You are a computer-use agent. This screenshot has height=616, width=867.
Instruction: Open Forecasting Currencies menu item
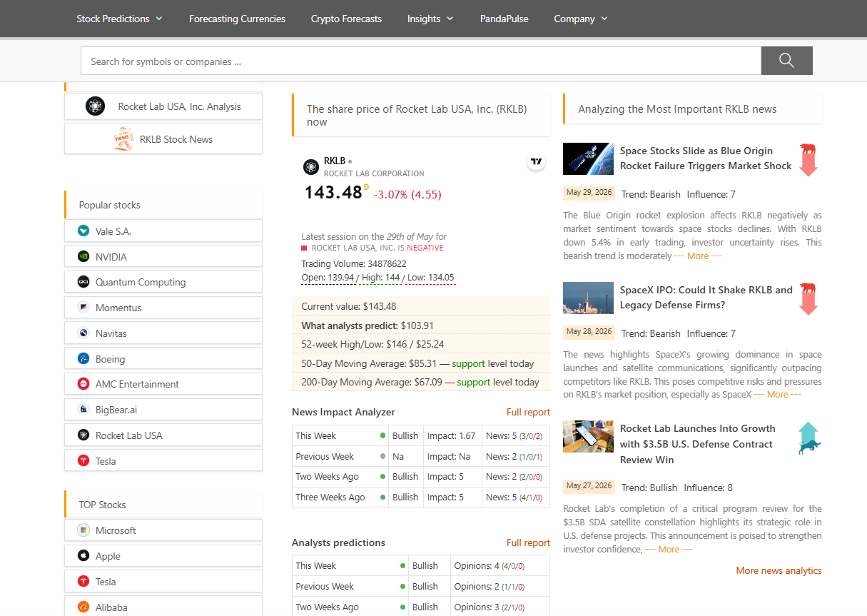pyautogui.click(x=237, y=19)
